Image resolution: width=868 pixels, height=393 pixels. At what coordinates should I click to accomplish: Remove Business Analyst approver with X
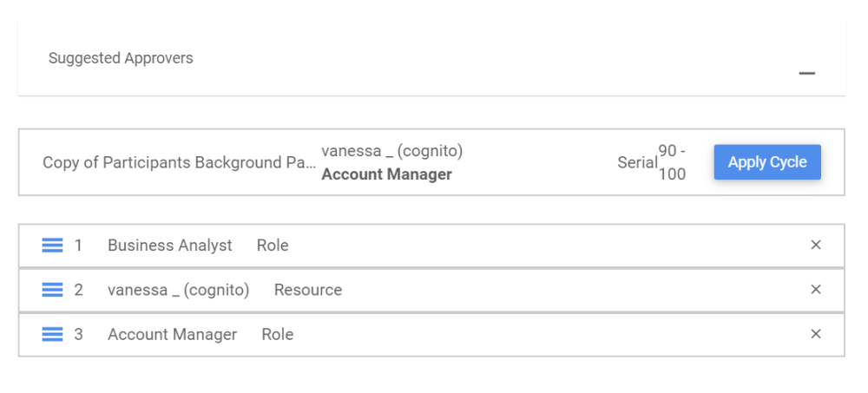click(x=816, y=246)
